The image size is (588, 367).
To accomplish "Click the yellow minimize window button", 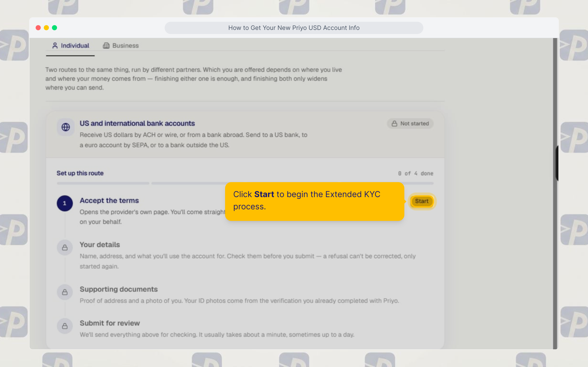I will point(46,28).
